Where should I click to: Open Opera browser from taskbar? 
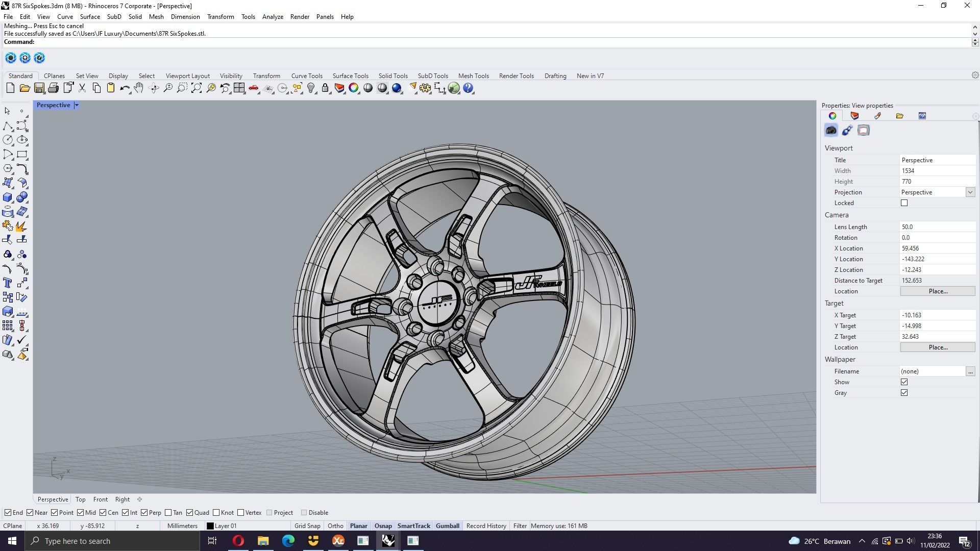pyautogui.click(x=238, y=541)
